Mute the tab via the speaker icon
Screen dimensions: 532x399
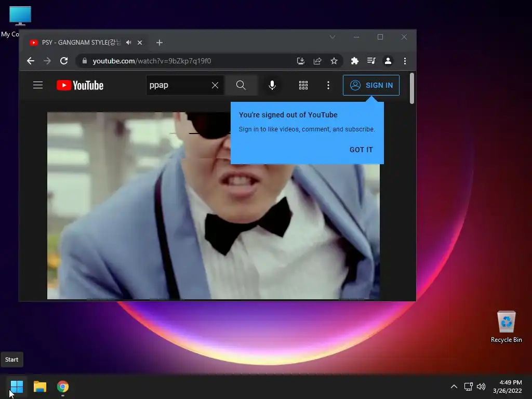tap(129, 43)
